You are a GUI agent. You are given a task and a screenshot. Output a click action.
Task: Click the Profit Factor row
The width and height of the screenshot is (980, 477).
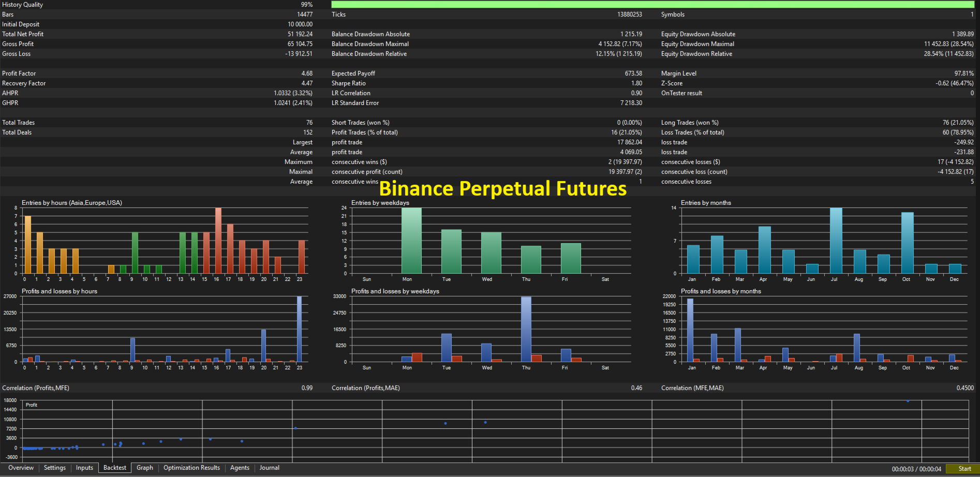click(157, 73)
